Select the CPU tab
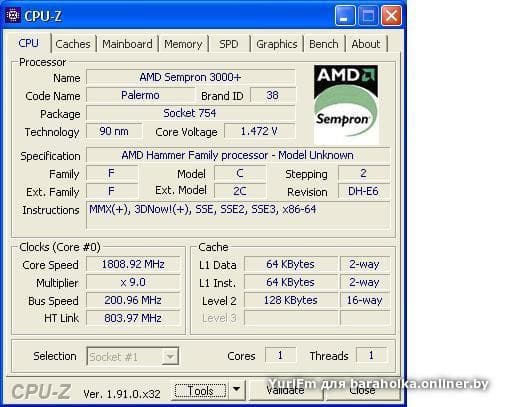This screenshot has width=512, height=407. coord(29,43)
